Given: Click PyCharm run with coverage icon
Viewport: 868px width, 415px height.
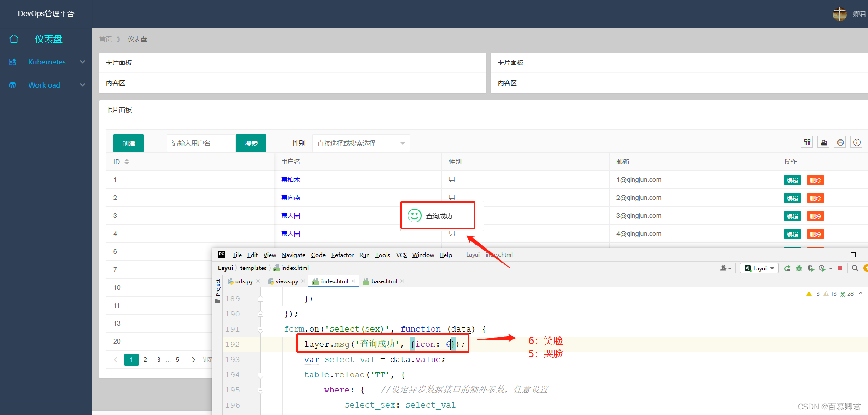Looking at the screenshot, I should [810, 268].
